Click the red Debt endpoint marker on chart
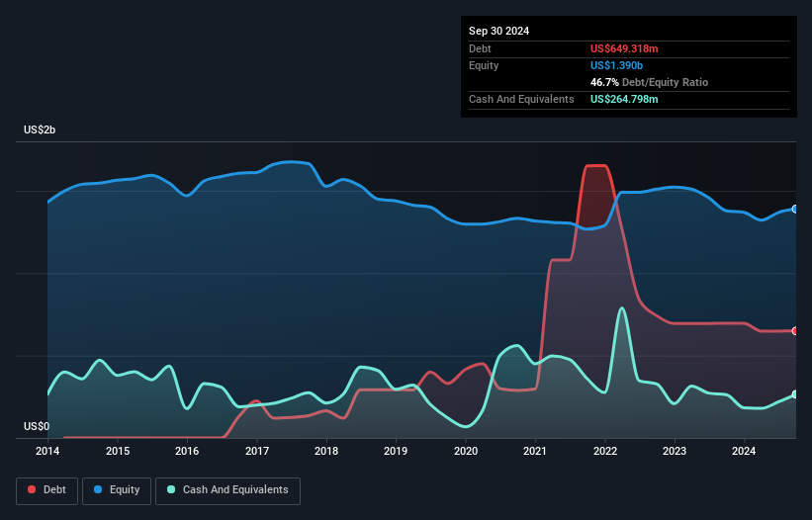812x520 pixels. 795,331
